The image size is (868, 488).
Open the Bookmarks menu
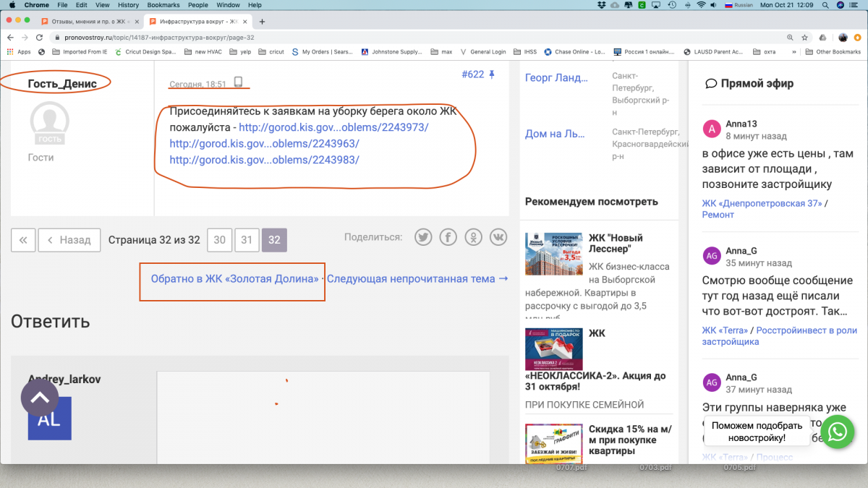coord(163,5)
